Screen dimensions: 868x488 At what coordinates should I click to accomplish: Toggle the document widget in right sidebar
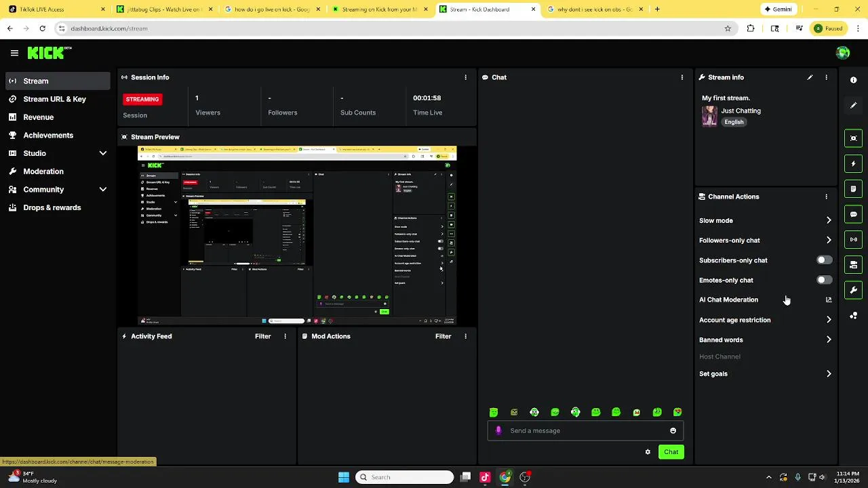coord(853,188)
